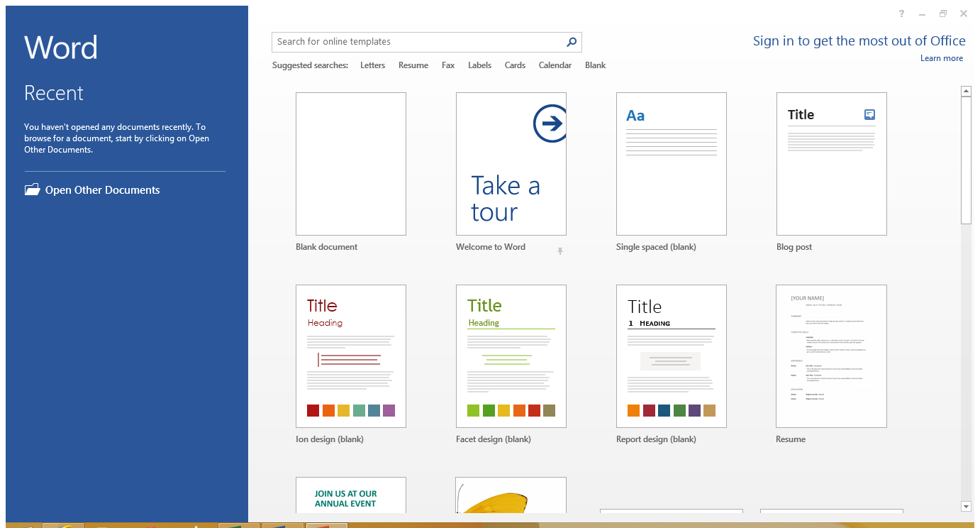Click the Word help question mark icon

[x=901, y=13]
